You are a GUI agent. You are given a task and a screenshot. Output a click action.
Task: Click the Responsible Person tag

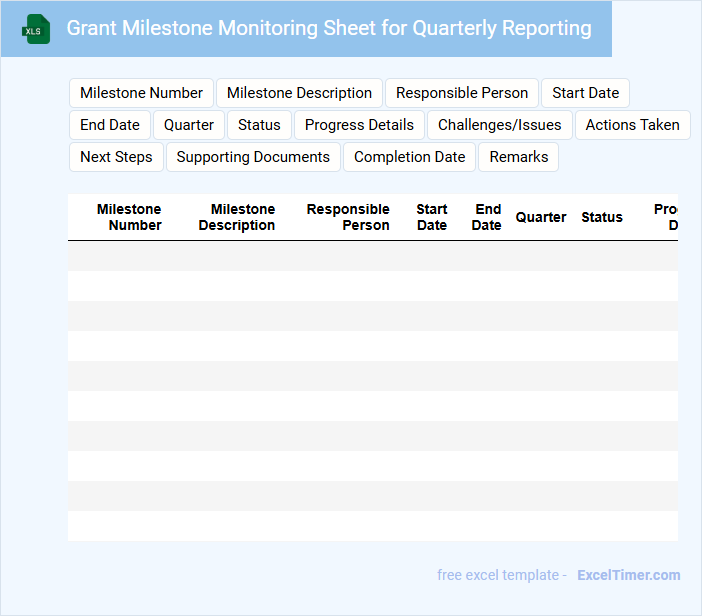pyautogui.click(x=462, y=93)
